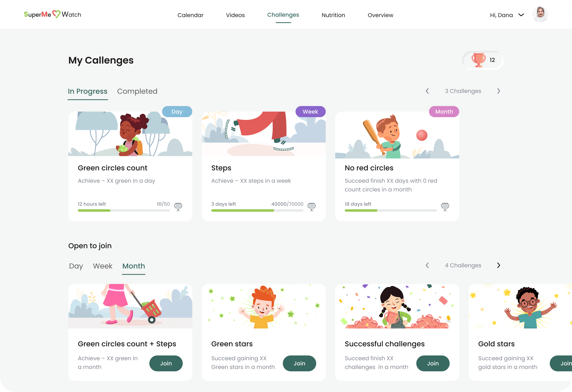The image size is (572, 392).
Task: Click the SuperMe Watch heart logo
Action: pyautogui.click(x=56, y=14)
